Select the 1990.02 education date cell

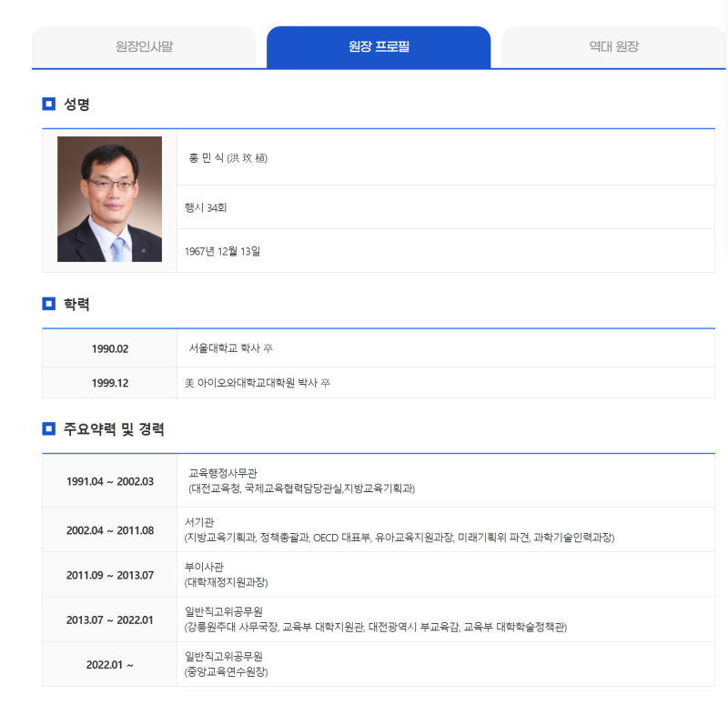point(110,348)
